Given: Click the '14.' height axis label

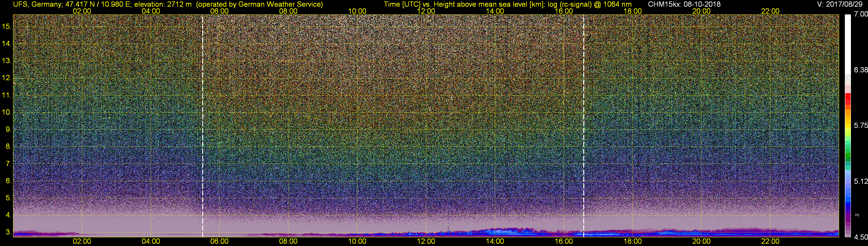Looking at the screenshot, I should point(7,43).
